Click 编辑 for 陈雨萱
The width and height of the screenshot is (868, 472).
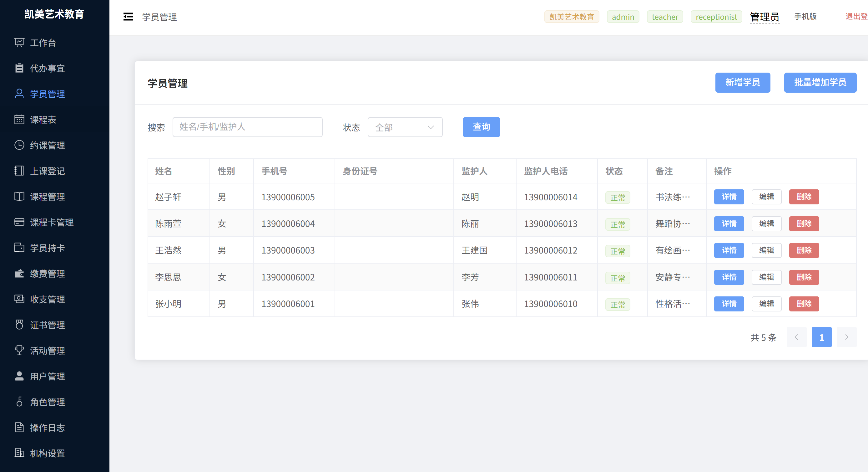[x=767, y=224]
